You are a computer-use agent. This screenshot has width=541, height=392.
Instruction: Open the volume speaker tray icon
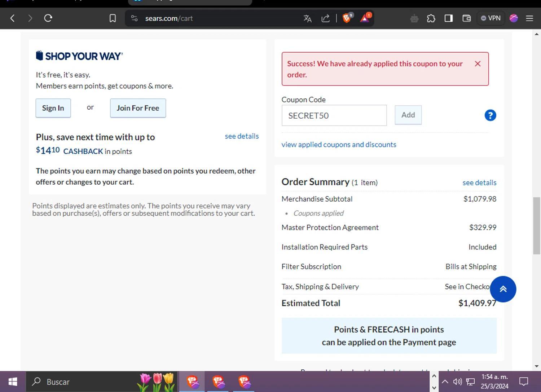coord(457,382)
